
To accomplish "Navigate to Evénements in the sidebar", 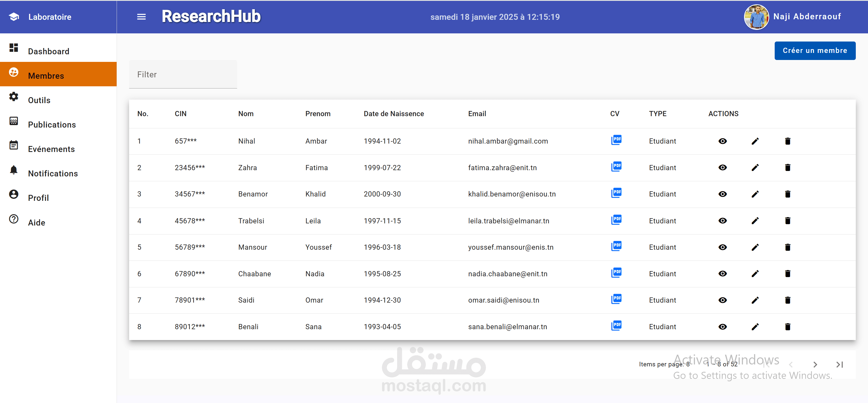I will (x=51, y=149).
